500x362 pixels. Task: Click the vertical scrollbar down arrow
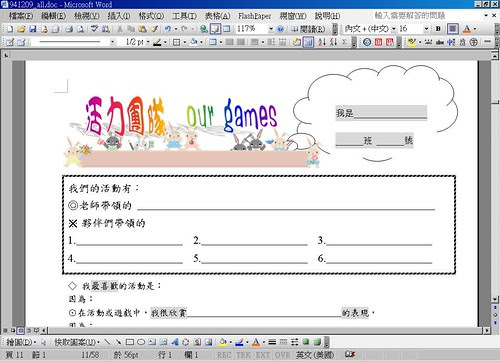(x=495, y=299)
